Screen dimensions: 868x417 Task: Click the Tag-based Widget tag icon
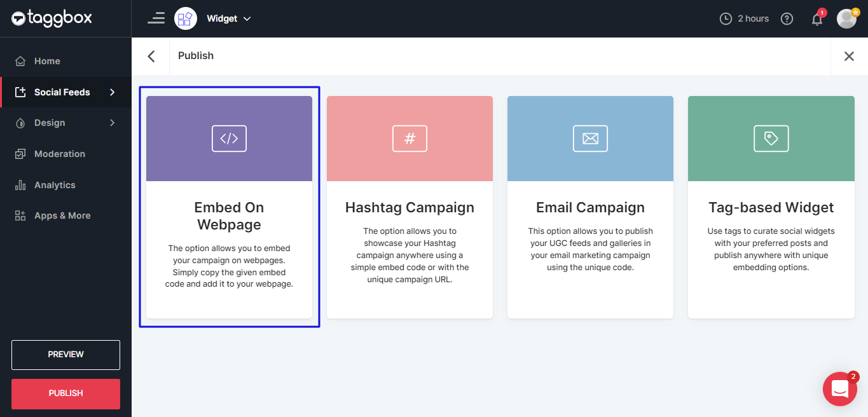(771, 139)
